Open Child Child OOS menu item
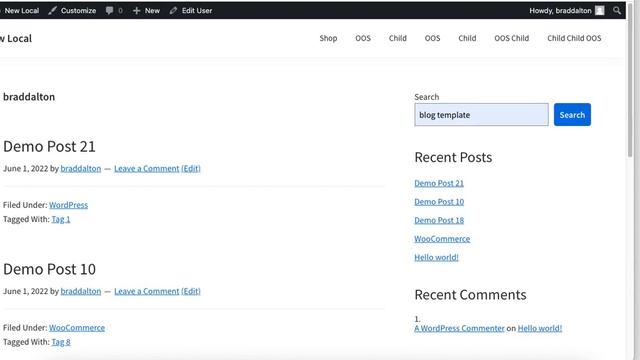This screenshot has width=640, height=360. tap(574, 38)
